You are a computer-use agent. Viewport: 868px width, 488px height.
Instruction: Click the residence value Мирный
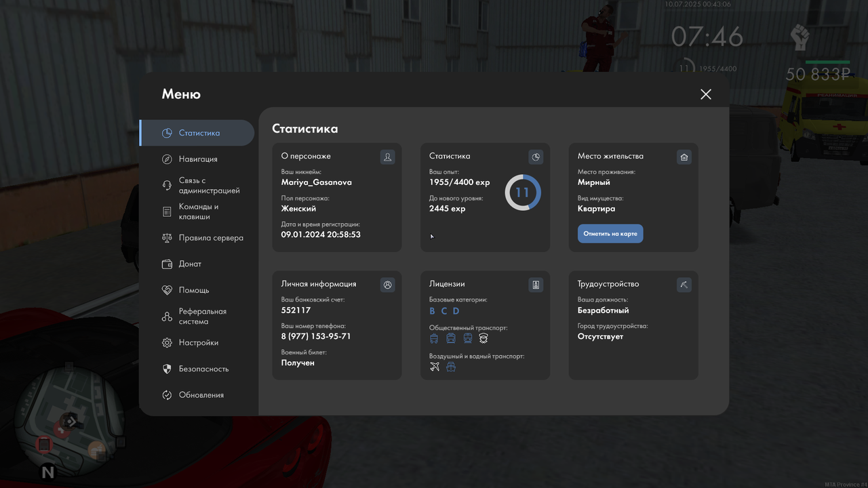click(x=594, y=182)
